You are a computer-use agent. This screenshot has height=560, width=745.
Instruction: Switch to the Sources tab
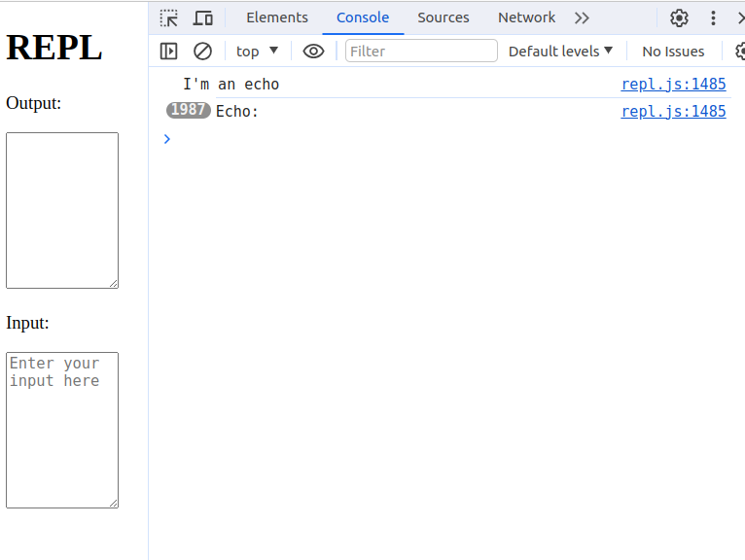pyautogui.click(x=443, y=17)
